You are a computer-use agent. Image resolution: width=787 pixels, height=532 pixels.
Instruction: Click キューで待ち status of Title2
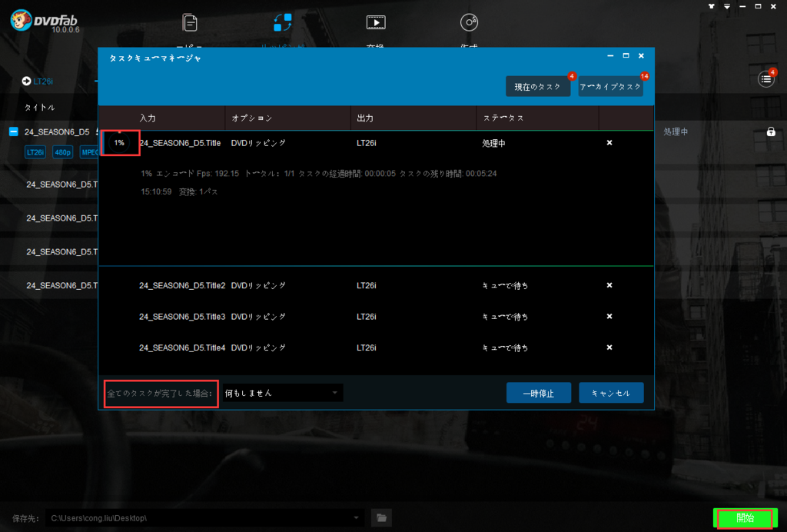coord(505,285)
